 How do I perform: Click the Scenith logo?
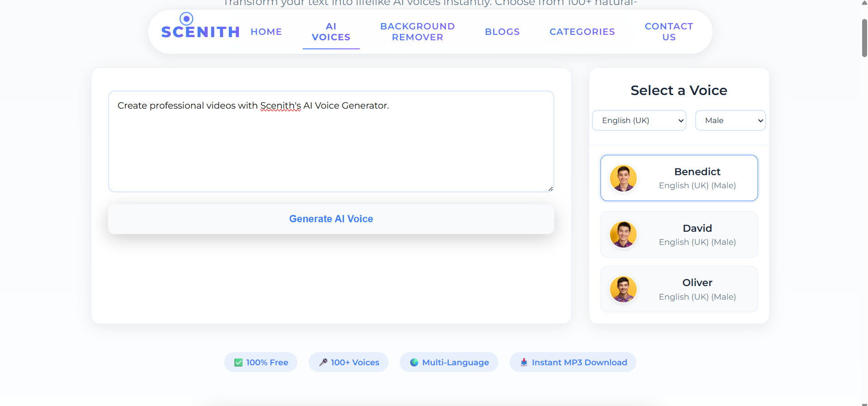[200, 26]
